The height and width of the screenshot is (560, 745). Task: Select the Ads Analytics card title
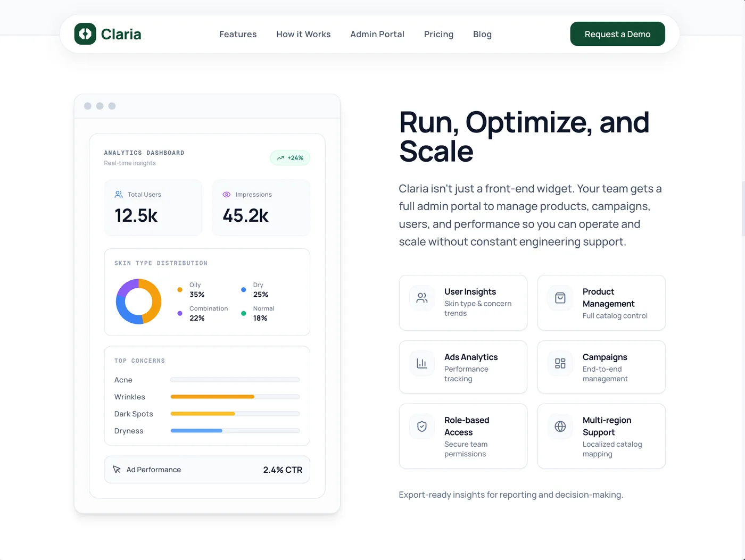tap(471, 357)
